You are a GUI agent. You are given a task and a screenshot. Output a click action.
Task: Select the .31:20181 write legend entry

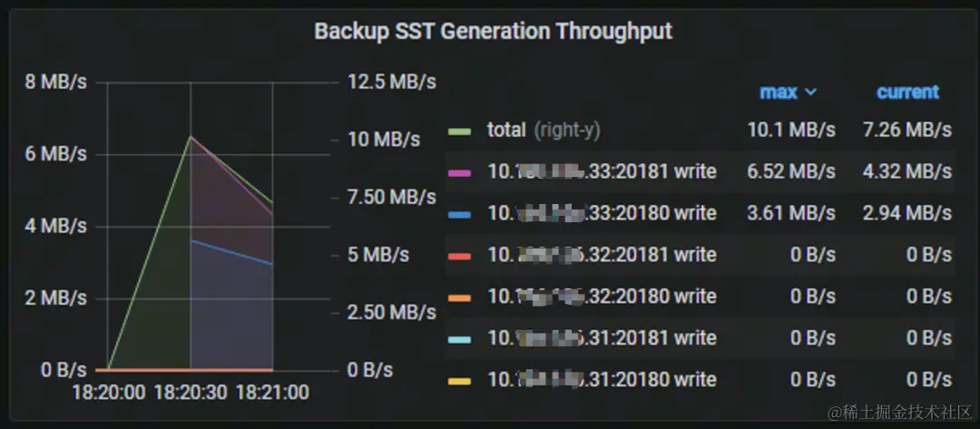(602, 338)
